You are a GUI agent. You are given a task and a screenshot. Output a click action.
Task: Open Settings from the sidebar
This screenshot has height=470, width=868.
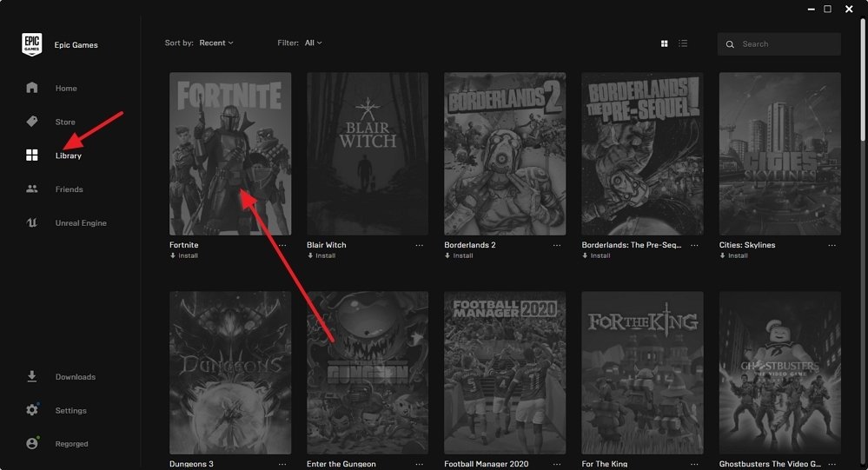[x=71, y=410]
